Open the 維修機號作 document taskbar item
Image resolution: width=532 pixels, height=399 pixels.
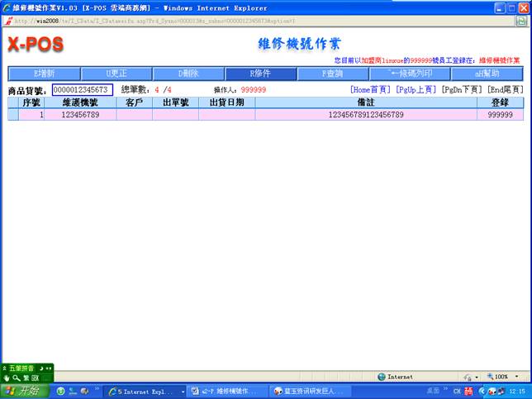point(223,391)
